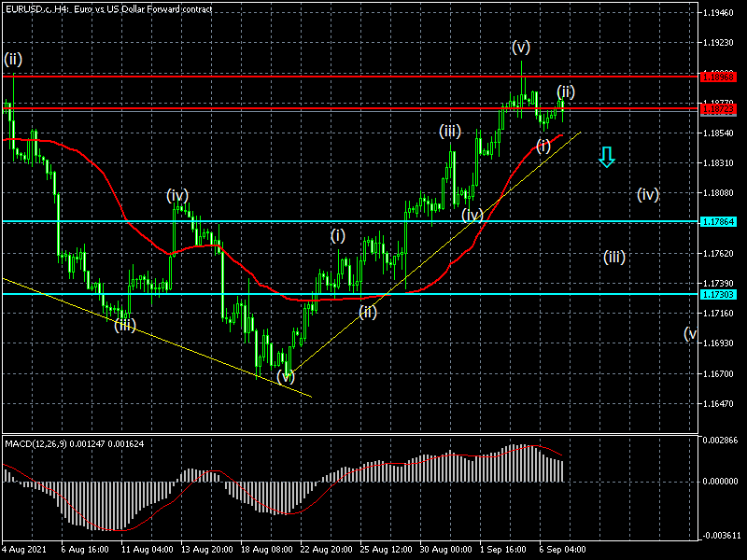
Task: Click the 1.18080 price axis label
Action: 718,193
